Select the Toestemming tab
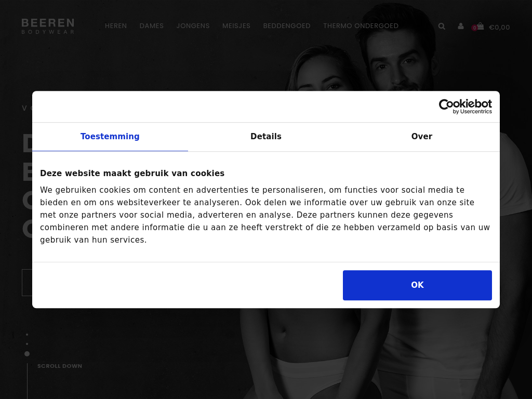 pos(110,137)
